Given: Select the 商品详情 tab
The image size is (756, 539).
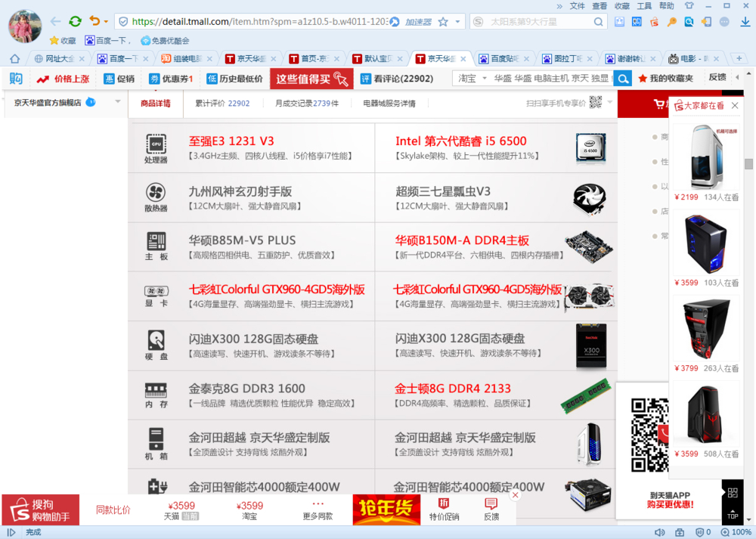Looking at the screenshot, I should tap(155, 103).
